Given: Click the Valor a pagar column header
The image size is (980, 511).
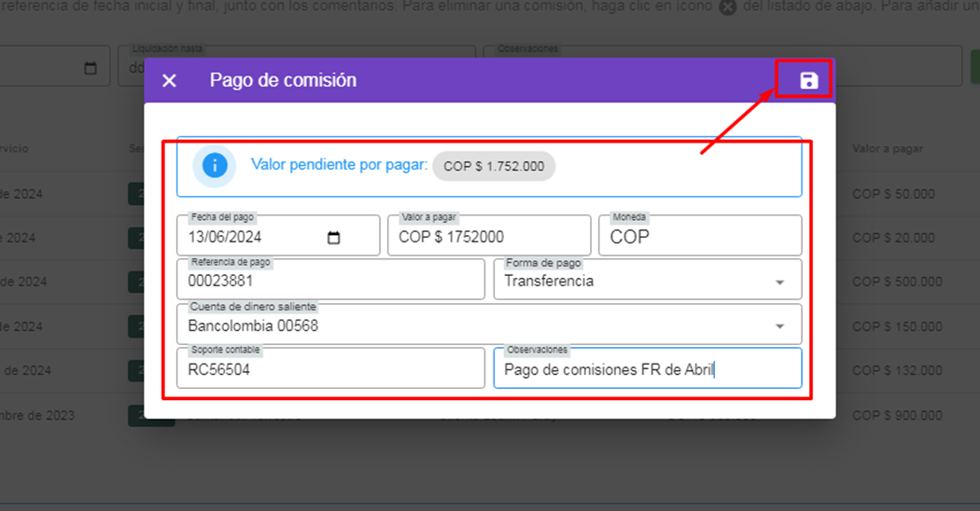Looking at the screenshot, I should coord(887,148).
